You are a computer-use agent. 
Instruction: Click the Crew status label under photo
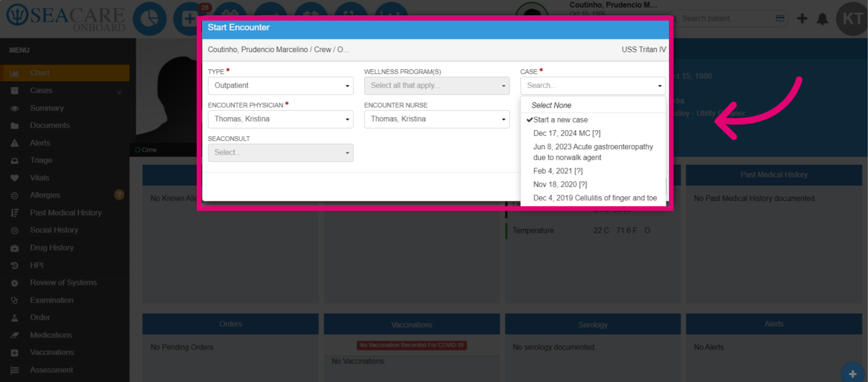point(149,150)
